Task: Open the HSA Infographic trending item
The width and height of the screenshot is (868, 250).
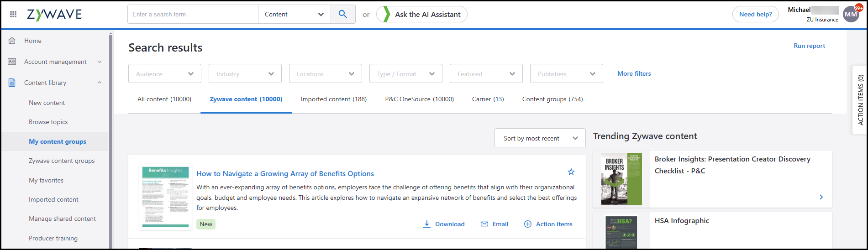Action: coord(682,220)
